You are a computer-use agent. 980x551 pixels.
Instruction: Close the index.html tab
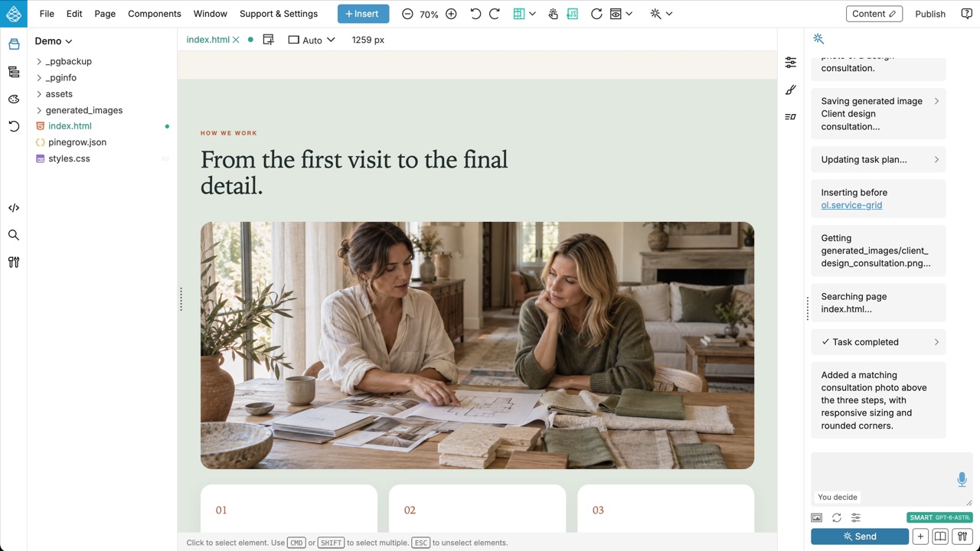pyautogui.click(x=236, y=40)
